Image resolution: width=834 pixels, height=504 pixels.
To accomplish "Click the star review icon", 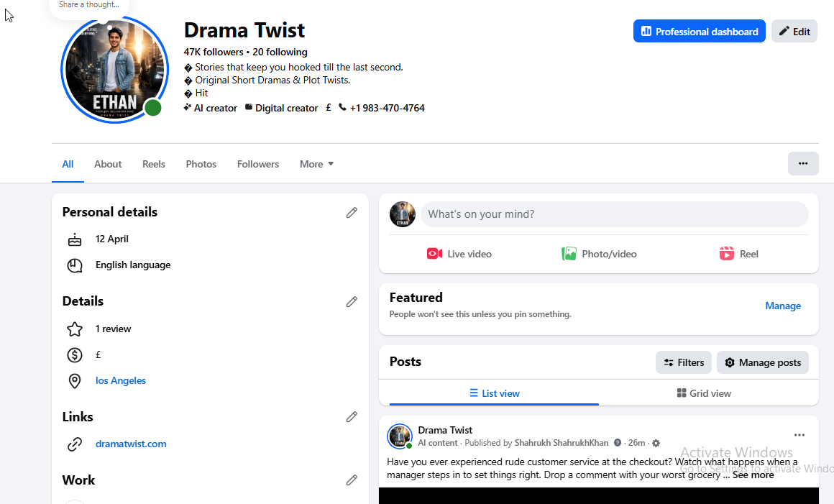I will (75, 329).
